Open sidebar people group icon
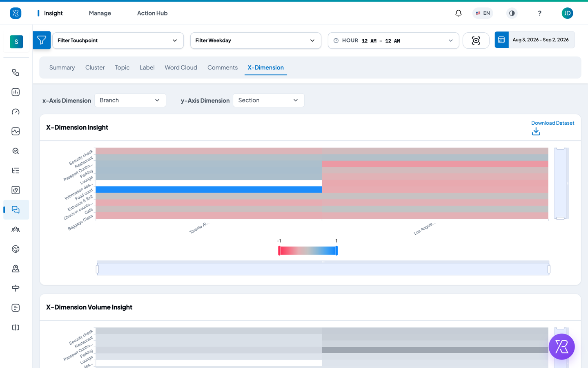Viewport: 588px width, 368px height. [x=16, y=229]
